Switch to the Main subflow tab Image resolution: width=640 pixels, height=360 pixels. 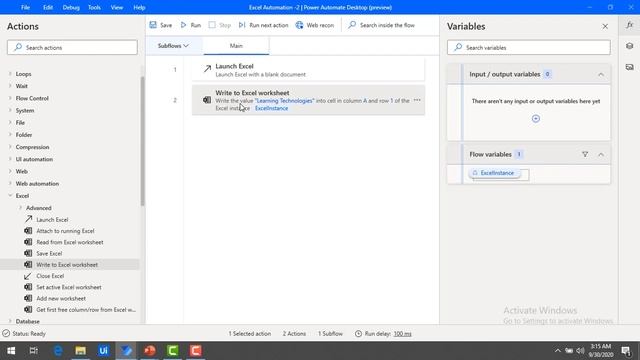coord(236,46)
